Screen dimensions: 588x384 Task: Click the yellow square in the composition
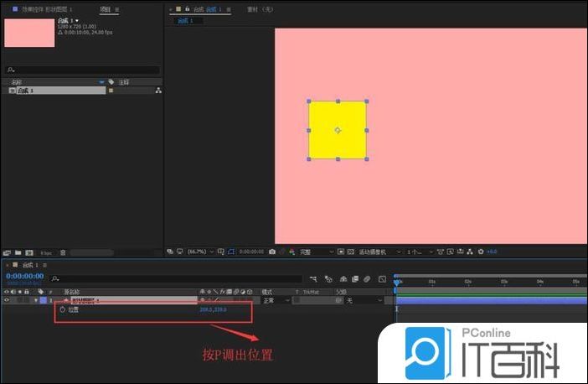[338, 130]
